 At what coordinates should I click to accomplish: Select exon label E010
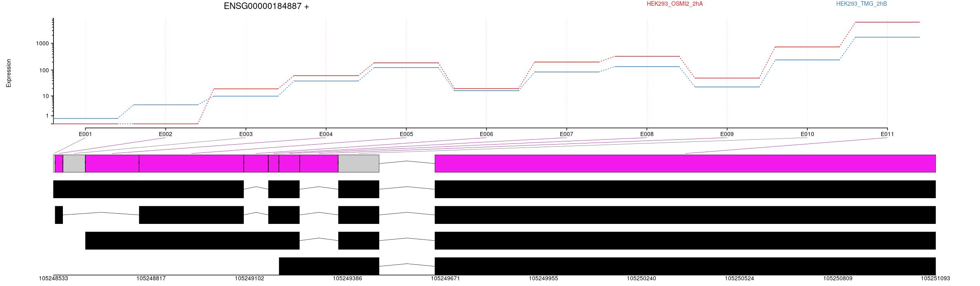click(x=807, y=134)
